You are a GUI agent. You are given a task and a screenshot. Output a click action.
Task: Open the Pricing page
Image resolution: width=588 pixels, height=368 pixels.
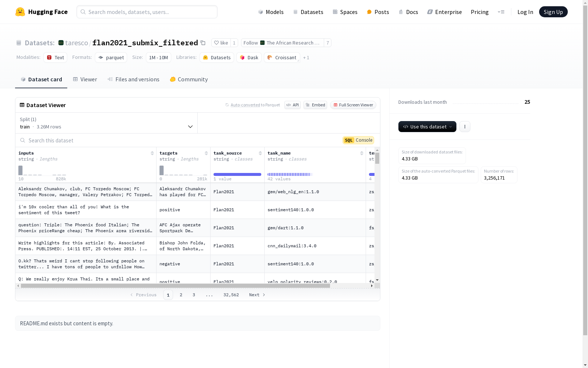coord(480,12)
